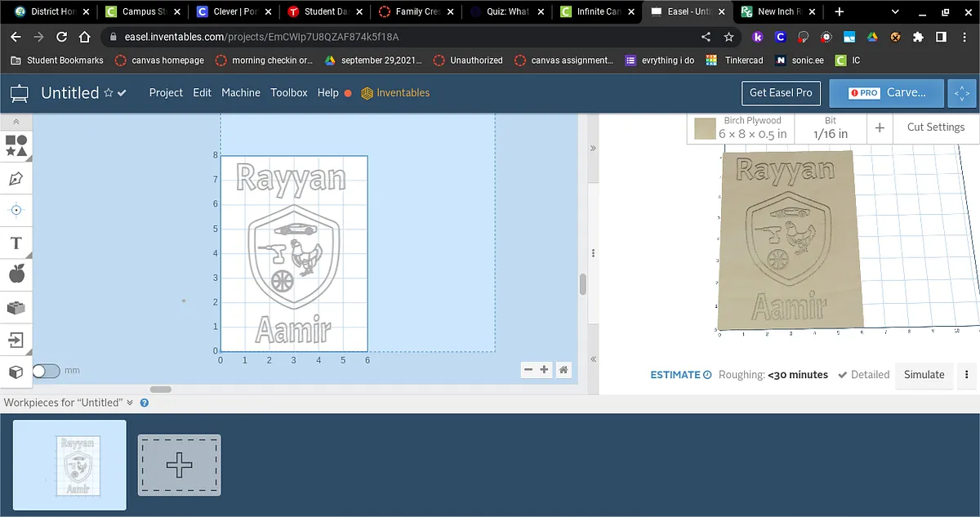Open the Apps brick tool

(x=16, y=307)
